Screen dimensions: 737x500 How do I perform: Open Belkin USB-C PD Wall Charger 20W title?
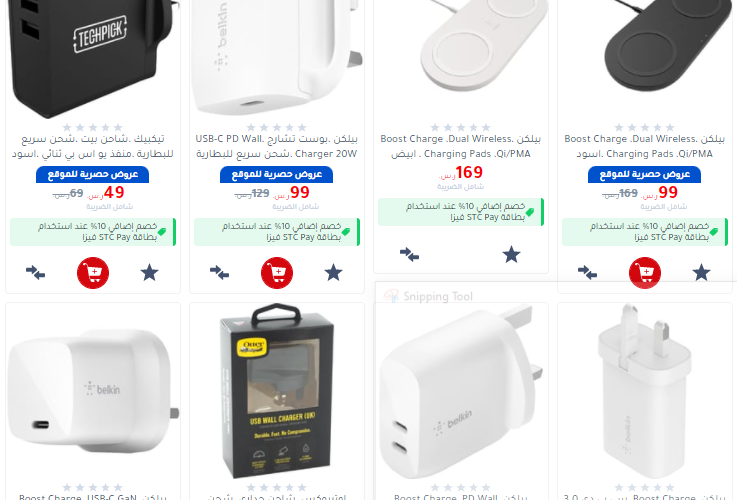[x=277, y=146]
